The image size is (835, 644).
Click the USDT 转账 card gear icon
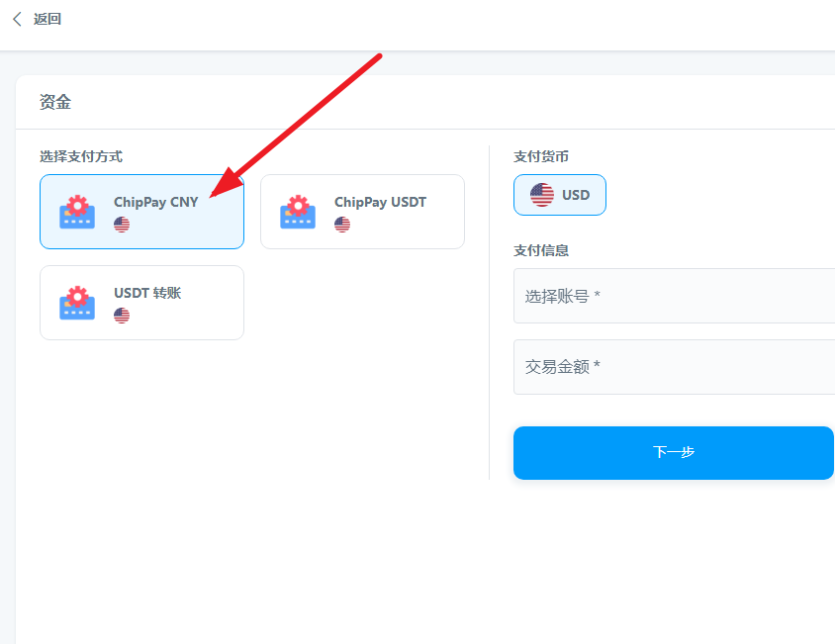(77, 303)
